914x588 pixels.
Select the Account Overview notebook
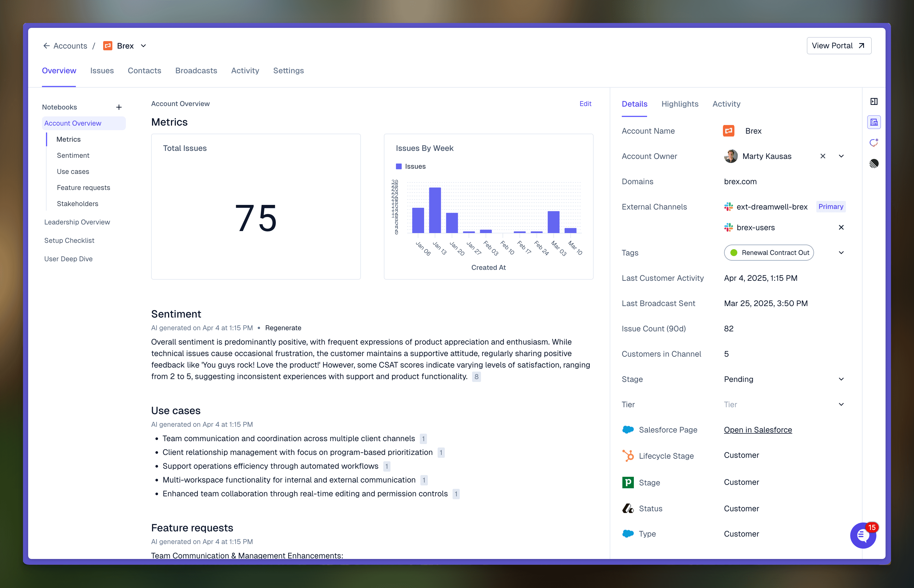[84, 123]
